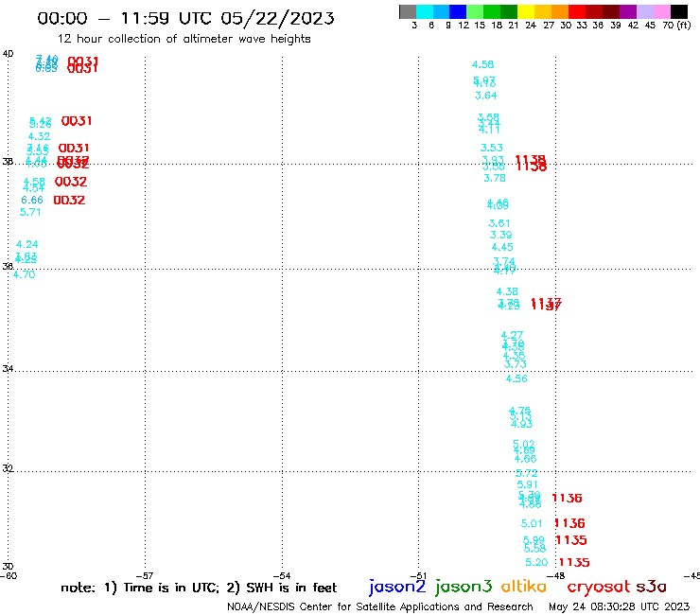Screen dimensions: 700x615
Task: Select the wave height reading 4.38
Action: point(507,291)
